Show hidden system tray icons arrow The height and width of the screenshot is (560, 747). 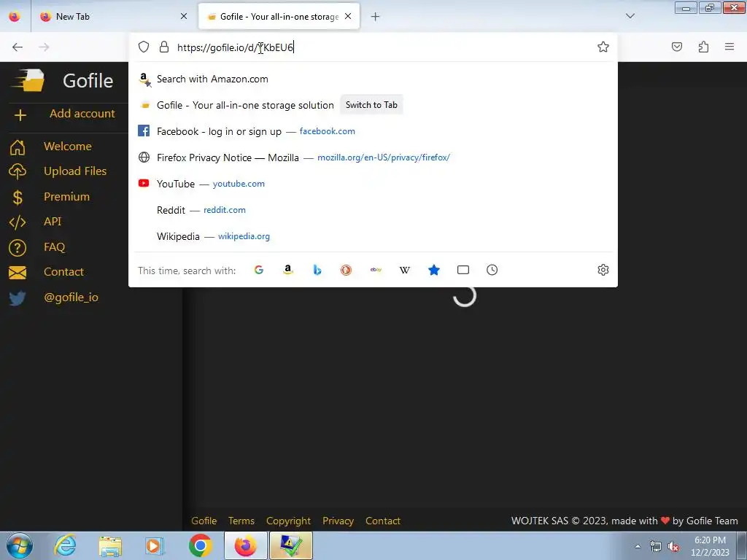coord(638,547)
